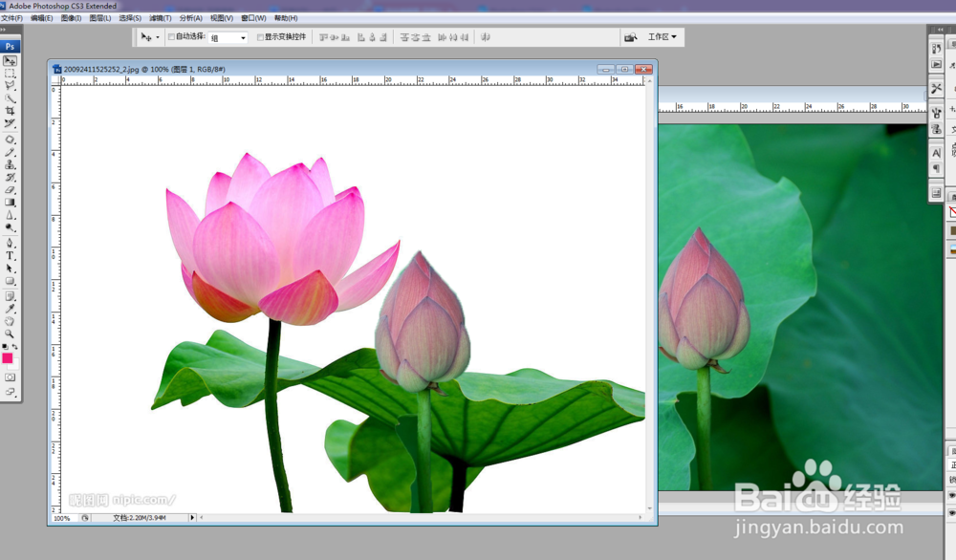Open the 图像(I) menu
The image size is (956, 560).
pos(71,18)
